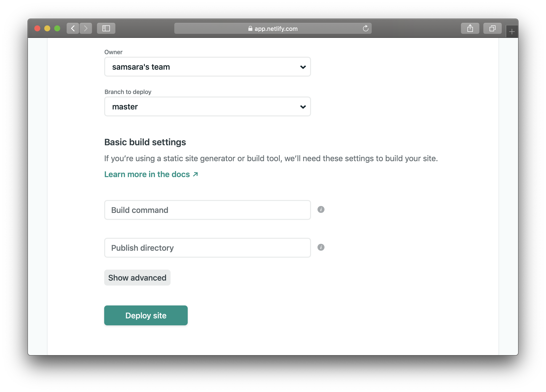Focus the Build command field

pyautogui.click(x=207, y=210)
